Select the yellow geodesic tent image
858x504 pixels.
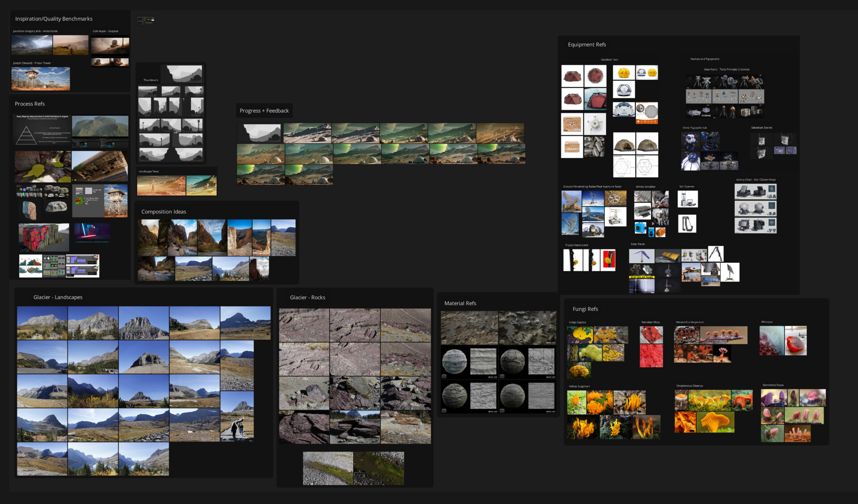click(x=623, y=73)
